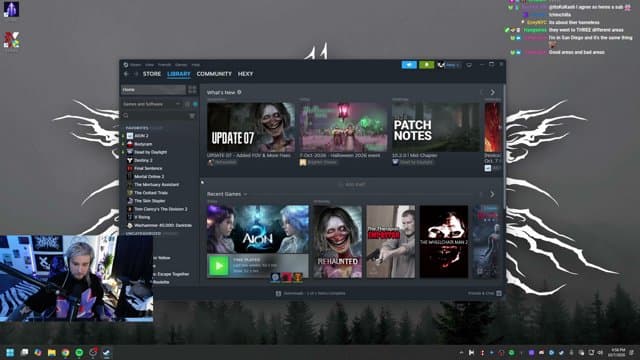Screen dimensions: 640x360
Task: Open the UPDATE 07 news thumbnail
Action: (251, 127)
